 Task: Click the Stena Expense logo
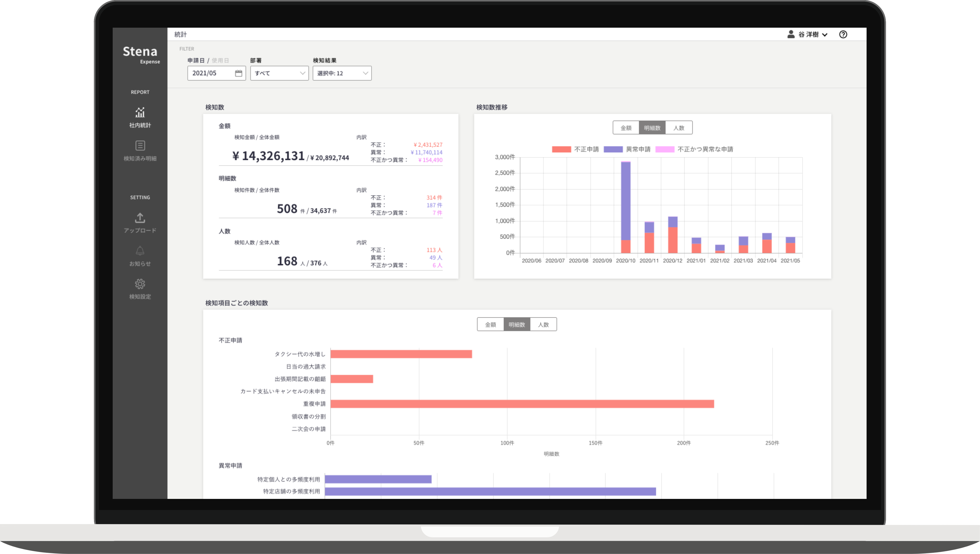coord(141,55)
